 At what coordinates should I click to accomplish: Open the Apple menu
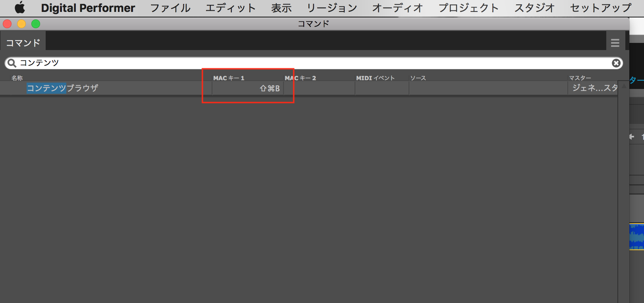tap(19, 8)
